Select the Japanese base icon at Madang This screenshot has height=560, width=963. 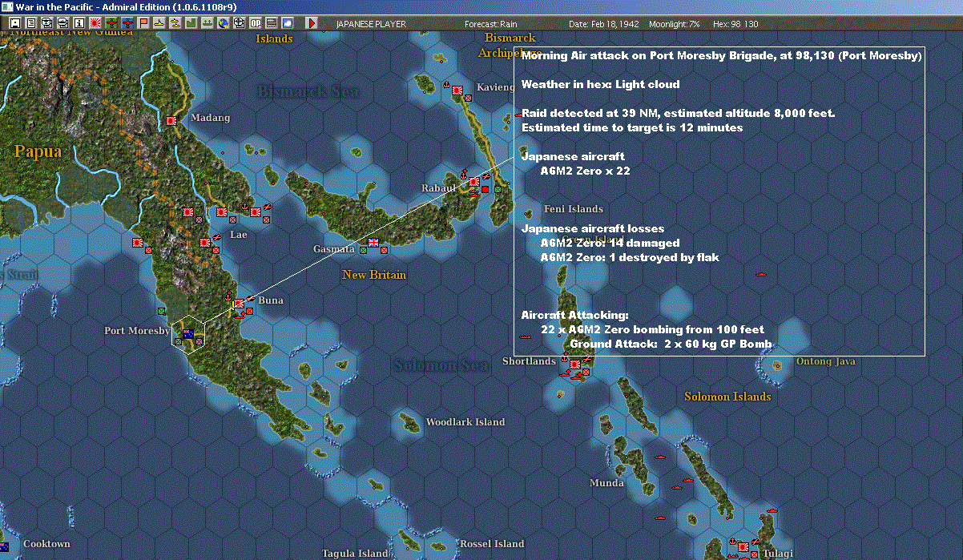[x=171, y=120]
